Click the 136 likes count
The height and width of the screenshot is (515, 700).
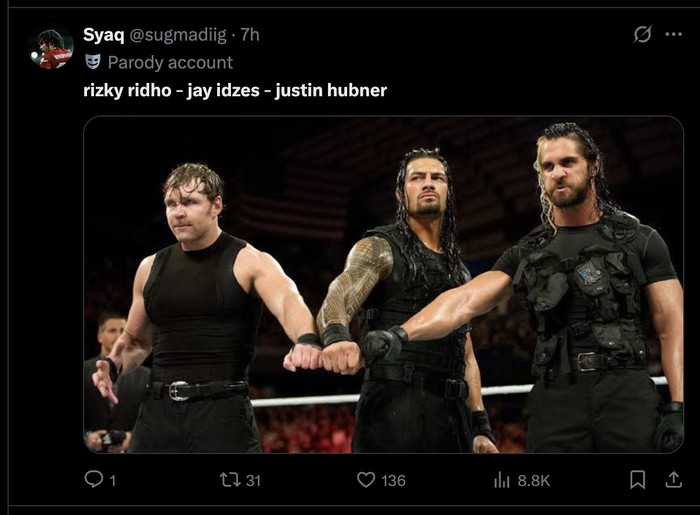[x=393, y=481]
